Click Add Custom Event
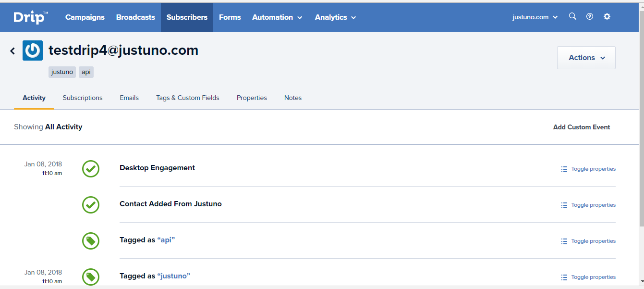Screen dimensions: 644x289 (x=581, y=127)
